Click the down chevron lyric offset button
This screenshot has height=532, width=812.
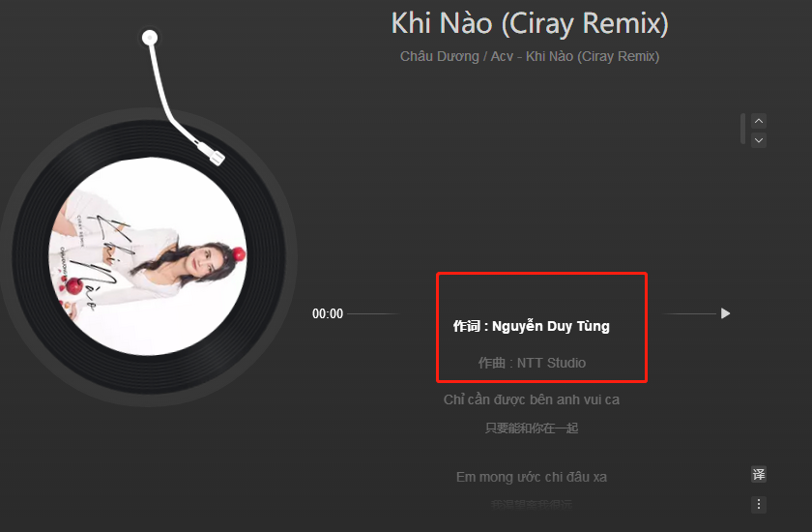[759, 140]
